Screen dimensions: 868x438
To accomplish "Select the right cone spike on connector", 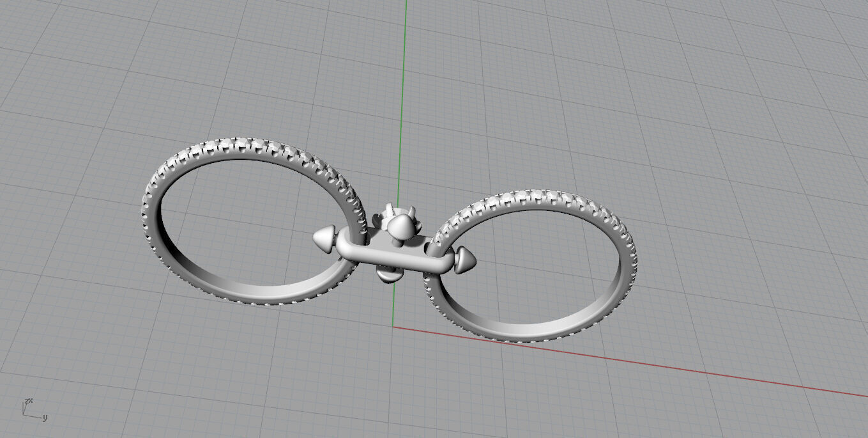I will [464, 261].
